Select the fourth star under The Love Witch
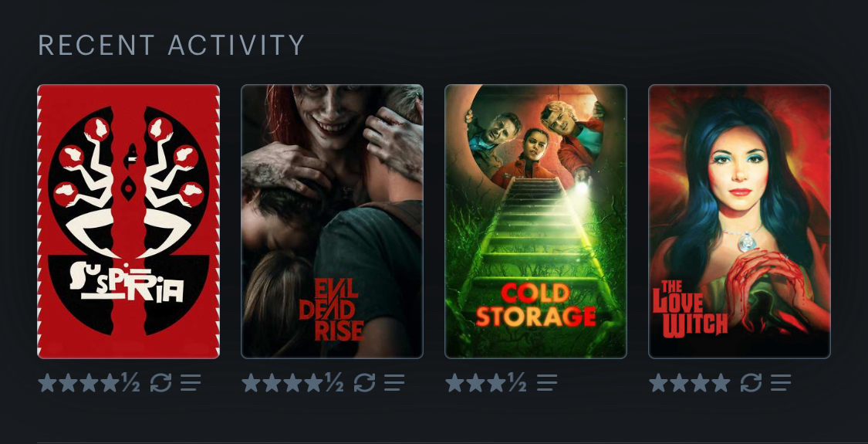868x444 pixels. pos(721,382)
